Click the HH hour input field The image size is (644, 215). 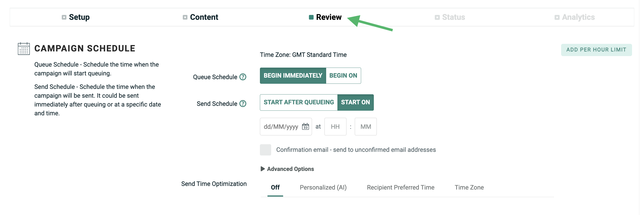click(335, 127)
